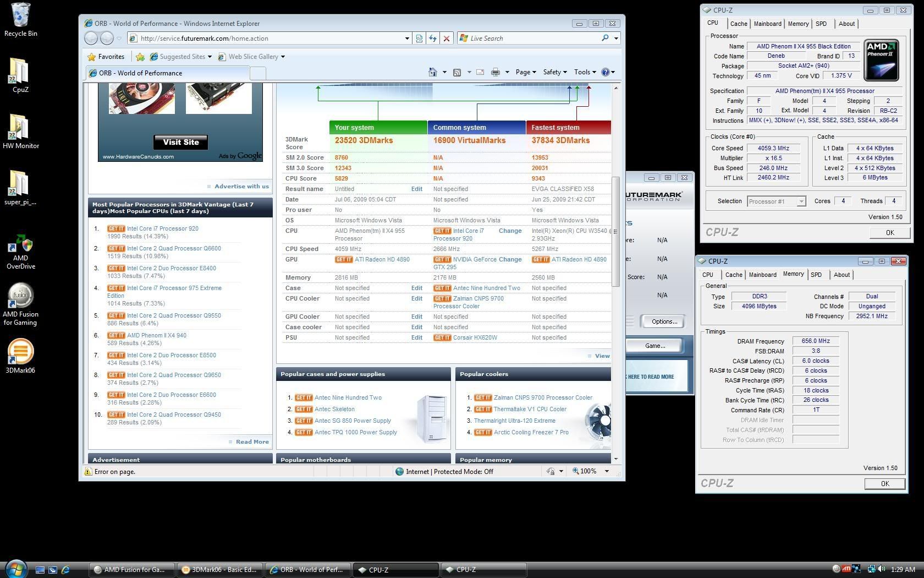The width and height of the screenshot is (924, 578).
Task: Click Intel Core i7 Processor 920 popular list link
Action: 162,228
